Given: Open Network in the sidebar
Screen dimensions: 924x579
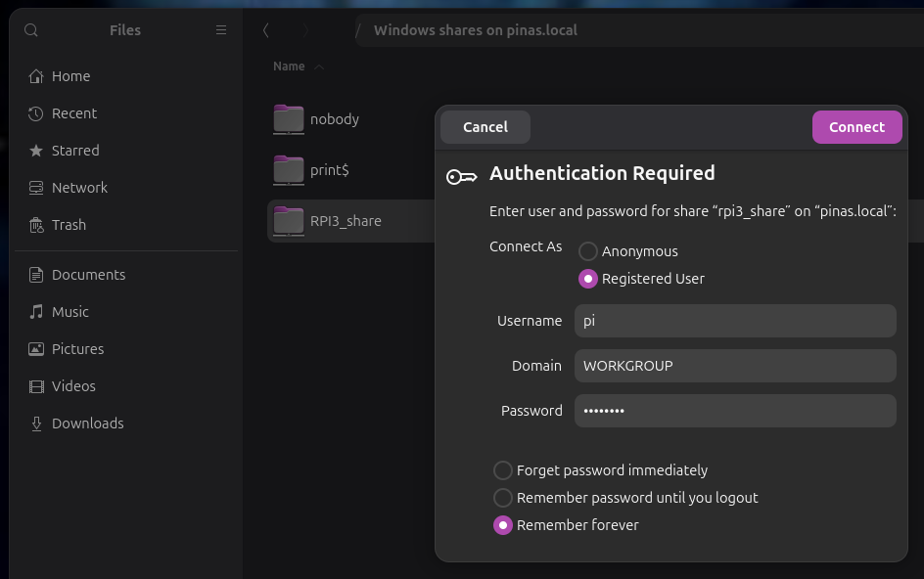Looking at the screenshot, I should [x=126, y=188].
